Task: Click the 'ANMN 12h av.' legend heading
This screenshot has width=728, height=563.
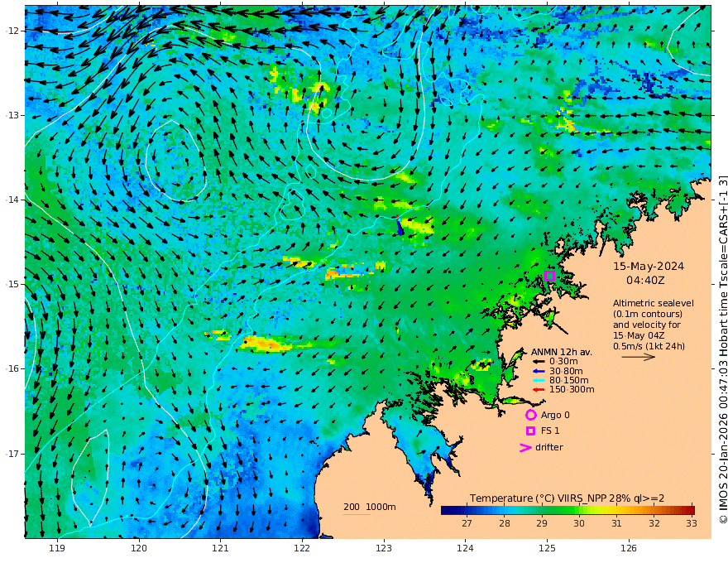Action: 562,352
